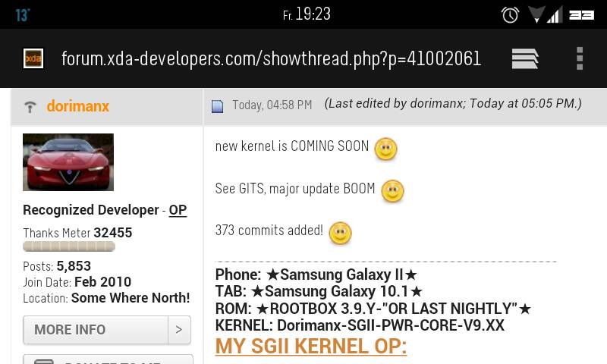This screenshot has height=364, width=607.
Task: Select Posts: 5,853 text
Action: (x=57, y=266)
